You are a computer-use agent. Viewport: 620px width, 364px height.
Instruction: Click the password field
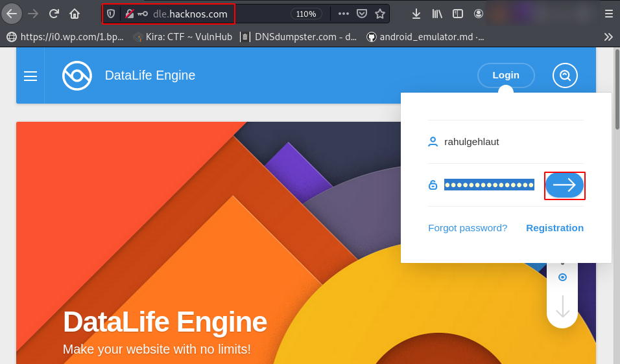pos(489,185)
